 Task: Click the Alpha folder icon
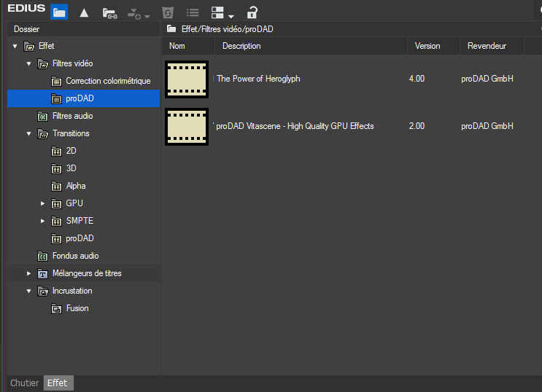(56, 186)
